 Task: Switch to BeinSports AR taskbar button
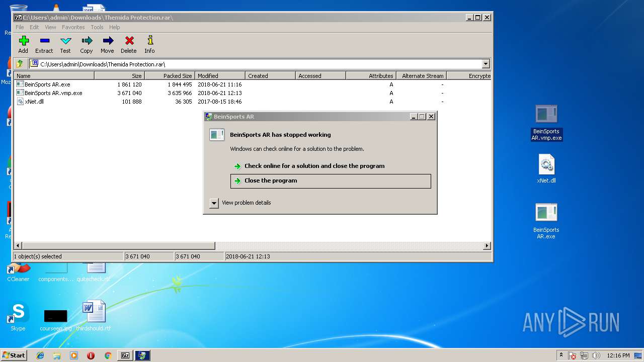tap(142, 355)
